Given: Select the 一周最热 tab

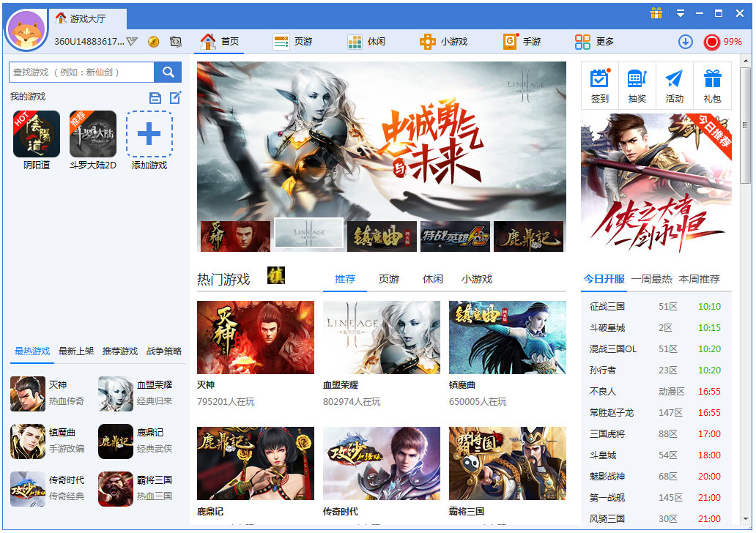Looking at the screenshot, I should coord(651,279).
